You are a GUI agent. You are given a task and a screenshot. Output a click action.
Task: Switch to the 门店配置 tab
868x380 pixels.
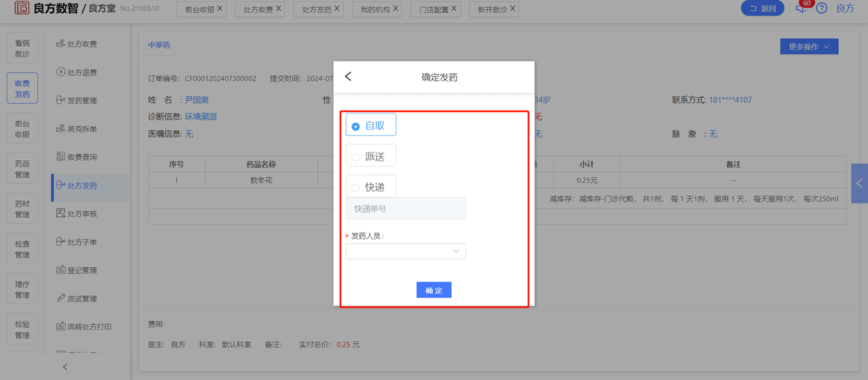coord(434,9)
